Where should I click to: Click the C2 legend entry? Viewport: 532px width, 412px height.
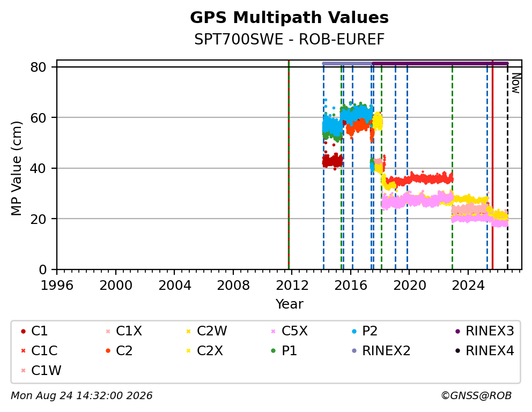pyautogui.click(x=119, y=351)
